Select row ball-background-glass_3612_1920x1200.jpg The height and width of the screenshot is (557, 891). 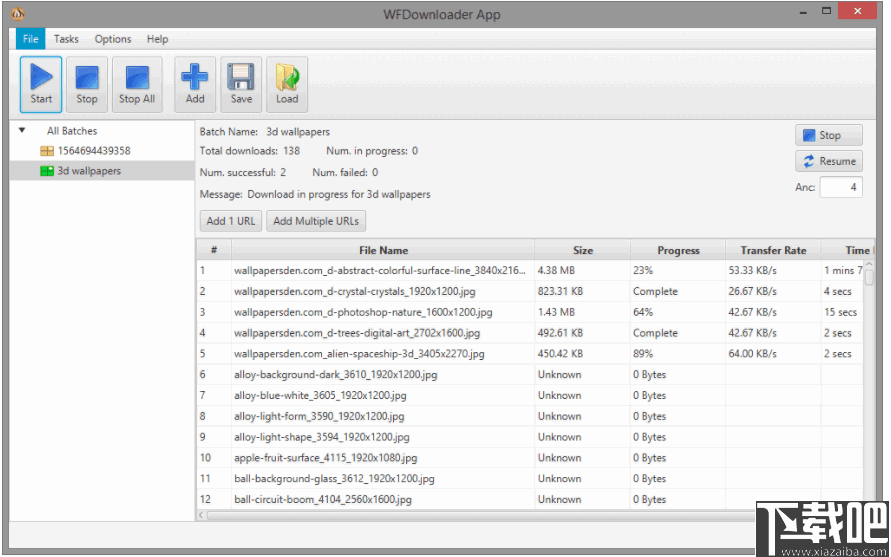pyautogui.click(x=530, y=479)
